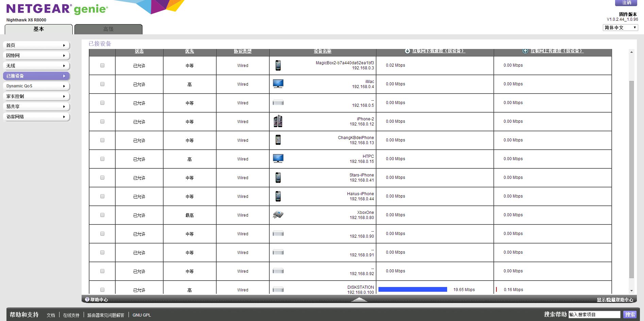Image resolution: width=644 pixels, height=321 pixels.
Task: Check the ChangKBdeiPhone row checkbox
Action: (x=102, y=140)
